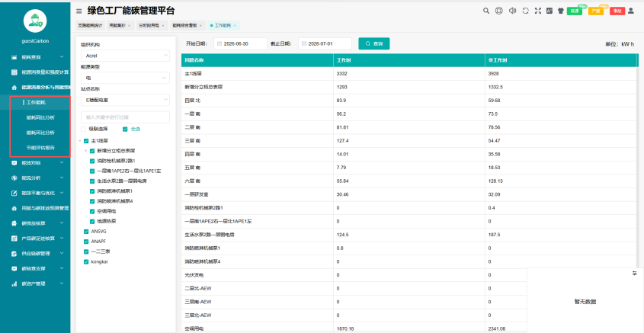Enable the 级联选择 checkbox

click(x=84, y=129)
